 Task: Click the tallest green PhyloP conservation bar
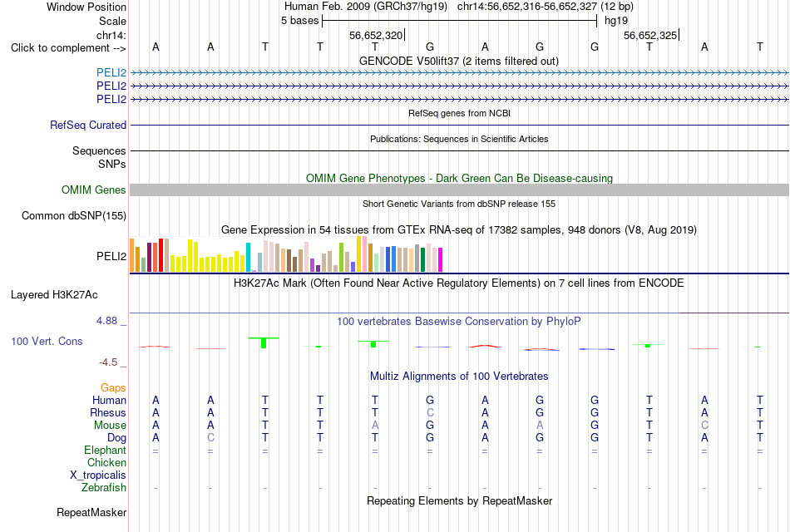[x=264, y=342]
